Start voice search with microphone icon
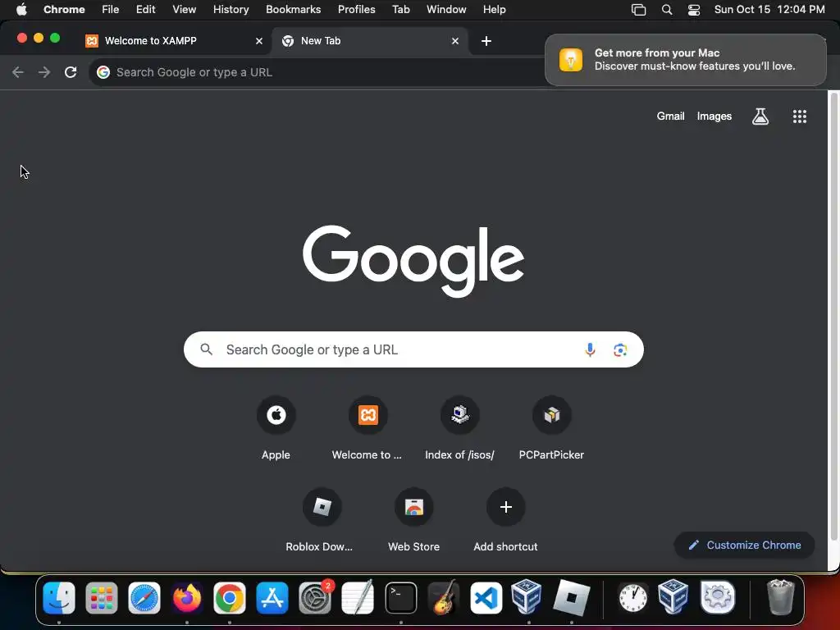This screenshot has width=840, height=630. 590,349
